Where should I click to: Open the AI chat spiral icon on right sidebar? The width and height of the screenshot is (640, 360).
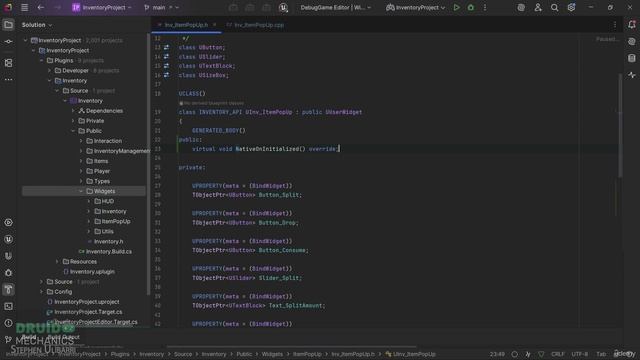[631, 42]
